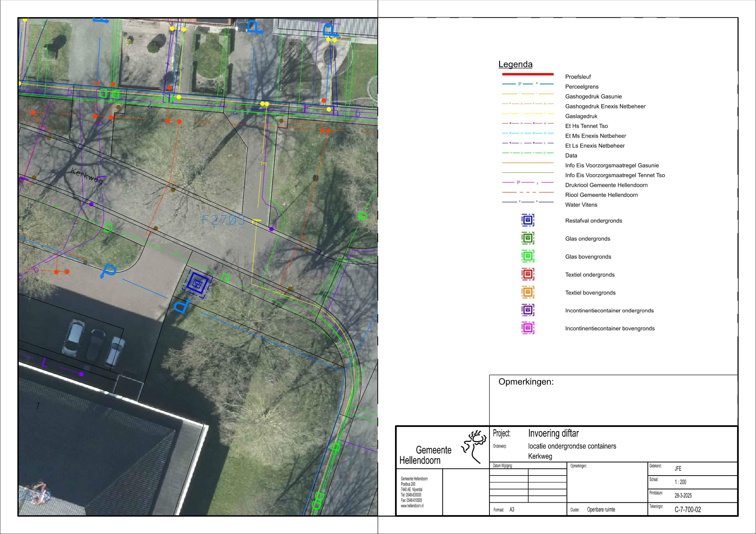The width and height of the screenshot is (756, 534).
Task: Click the blue Perceelgrens line sample
Action: click(x=527, y=84)
